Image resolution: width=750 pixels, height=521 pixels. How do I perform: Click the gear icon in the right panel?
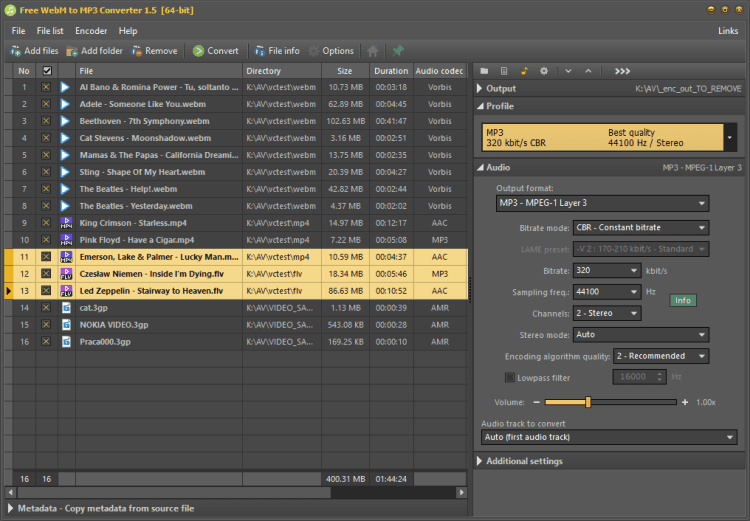pos(544,71)
